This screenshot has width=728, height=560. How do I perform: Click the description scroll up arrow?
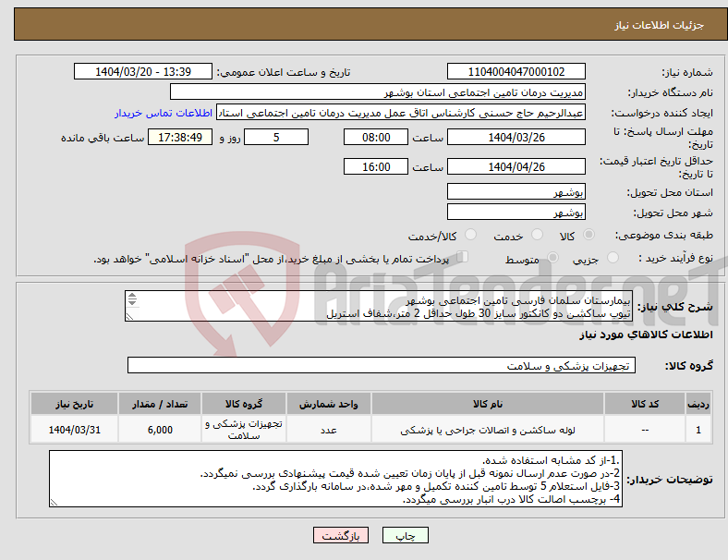coord(132,296)
